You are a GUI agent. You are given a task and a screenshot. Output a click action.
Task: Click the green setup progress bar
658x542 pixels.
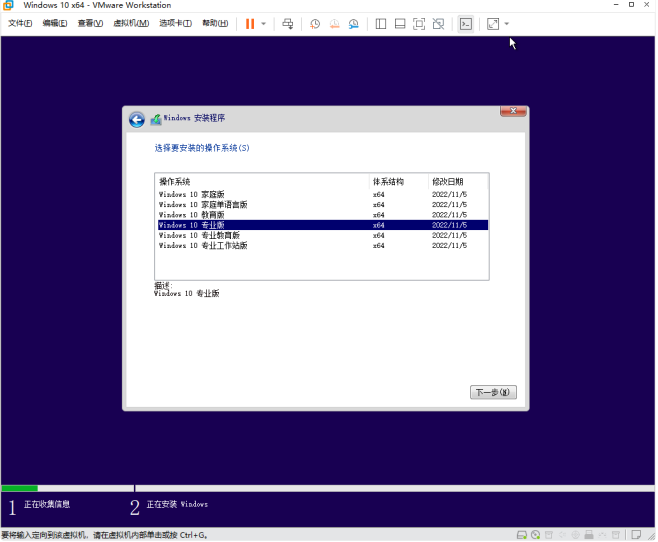pos(19,488)
